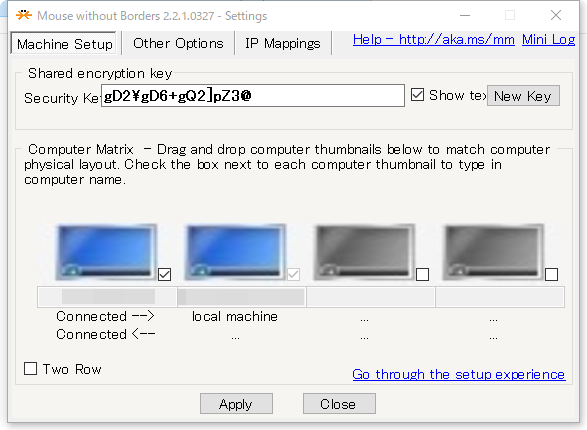
Task: Go through the setup experience link
Action: point(459,374)
